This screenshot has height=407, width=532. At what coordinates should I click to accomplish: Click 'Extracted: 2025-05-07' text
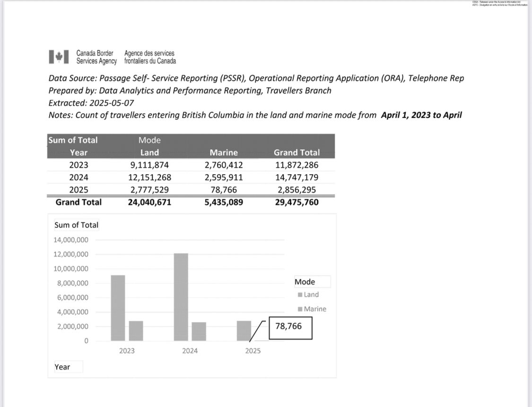pyautogui.click(x=91, y=103)
